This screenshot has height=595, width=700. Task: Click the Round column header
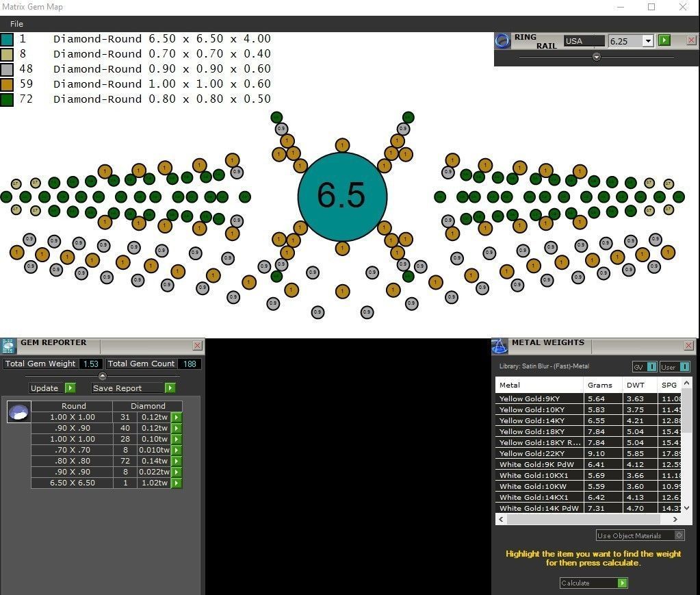[73, 405]
